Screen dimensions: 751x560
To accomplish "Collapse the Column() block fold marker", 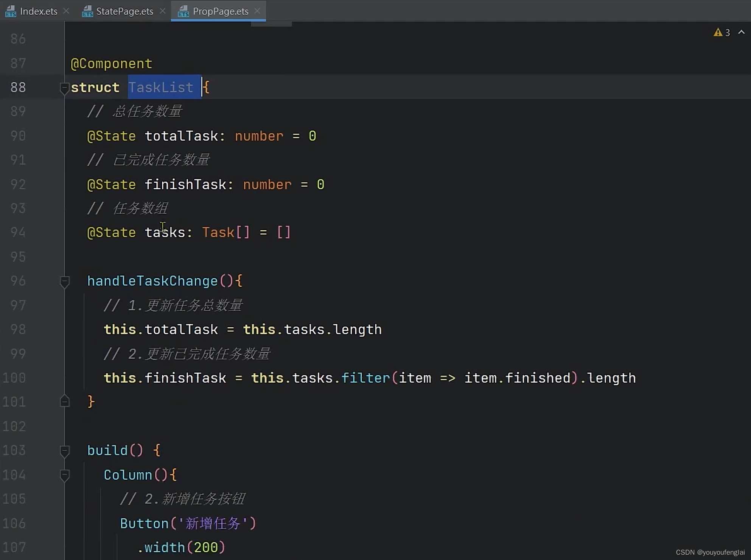I will 64,475.
